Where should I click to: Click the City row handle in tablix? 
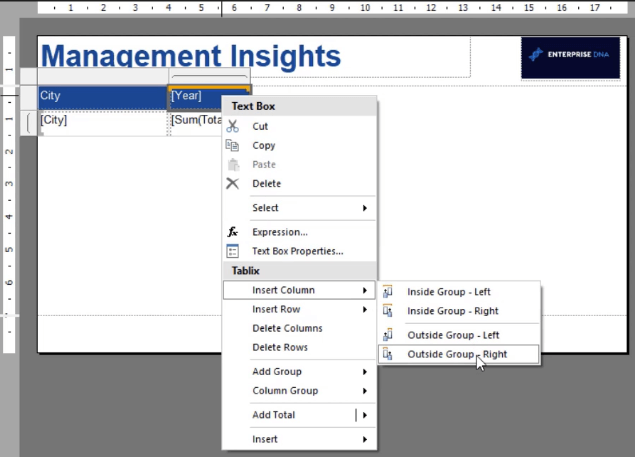coord(28,97)
